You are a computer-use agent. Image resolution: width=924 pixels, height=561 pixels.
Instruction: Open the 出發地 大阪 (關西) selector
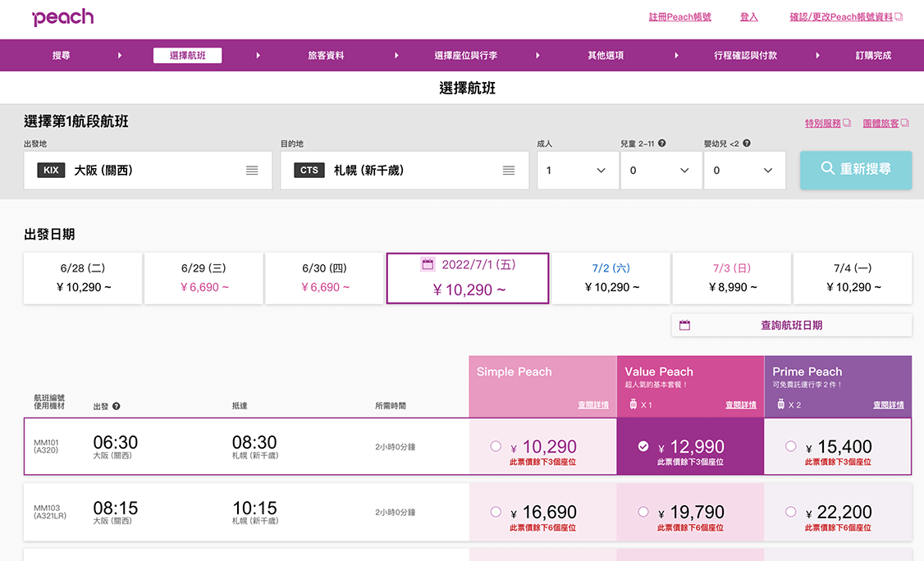(148, 171)
